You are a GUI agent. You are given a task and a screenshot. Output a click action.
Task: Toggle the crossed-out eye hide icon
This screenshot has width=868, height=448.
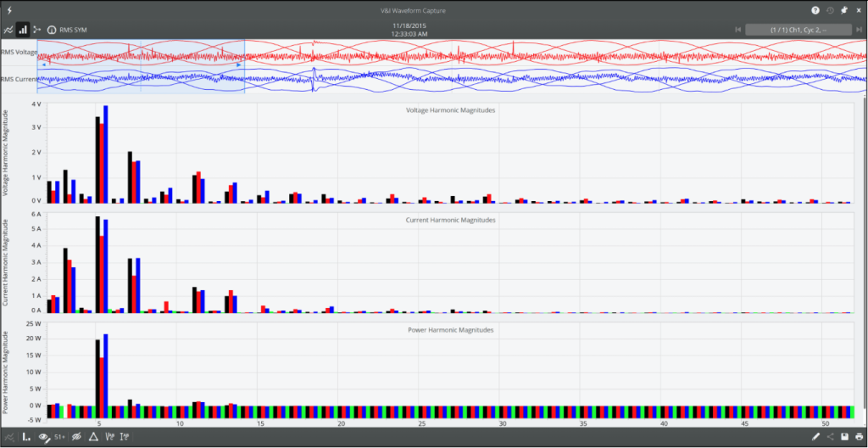(76, 437)
